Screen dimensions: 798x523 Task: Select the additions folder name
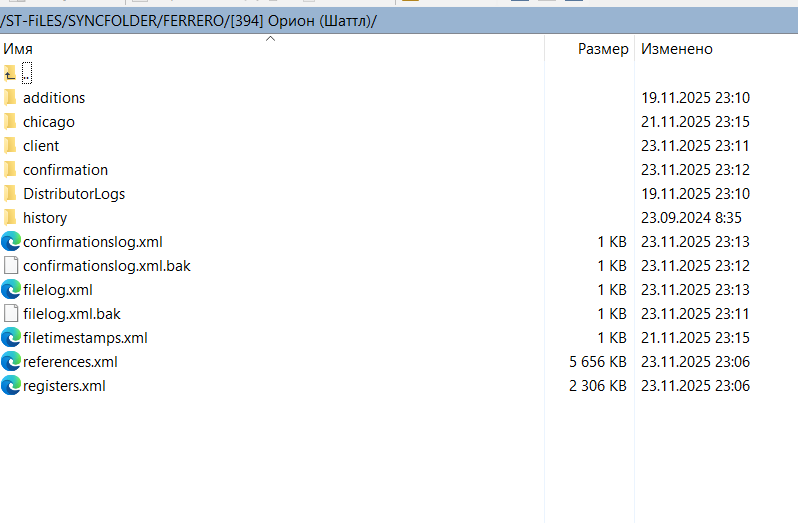(54, 98)
